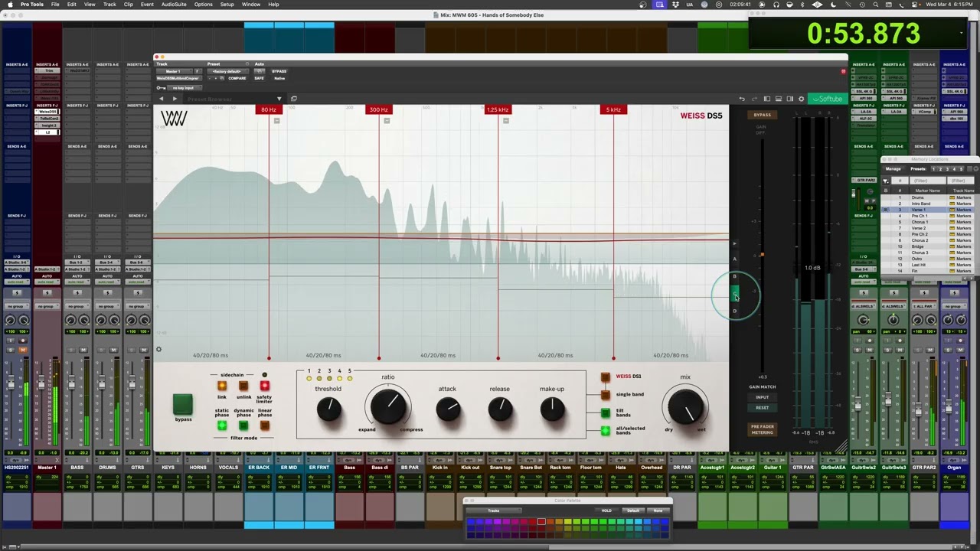Select band 1 indicator above threshold
Screen dimensions: 980x551
click(x=309, y=379)
